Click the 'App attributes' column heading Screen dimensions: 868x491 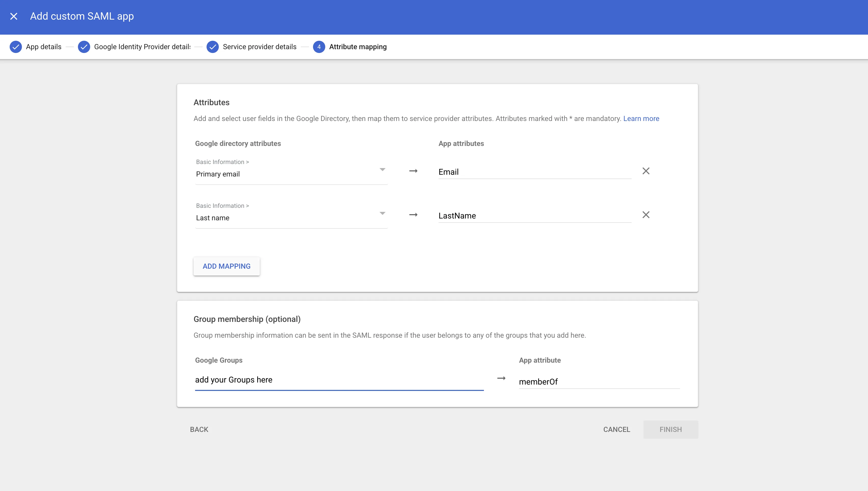[461, 144]
